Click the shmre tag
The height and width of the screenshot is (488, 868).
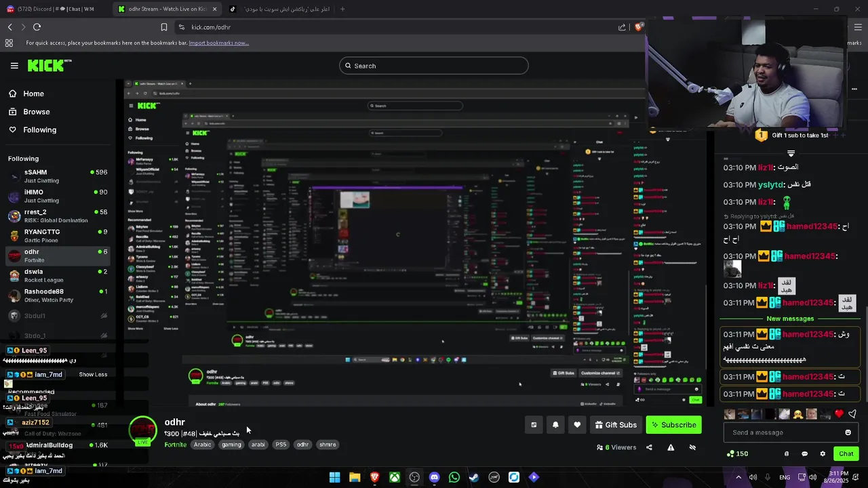(x=328, y=445)
